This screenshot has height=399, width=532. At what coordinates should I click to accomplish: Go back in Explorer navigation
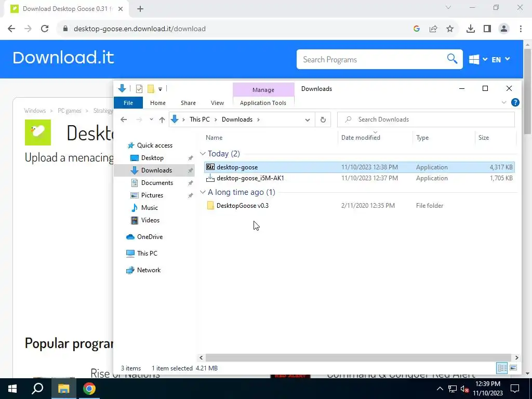pyautogui.click(x=124, y=119)
